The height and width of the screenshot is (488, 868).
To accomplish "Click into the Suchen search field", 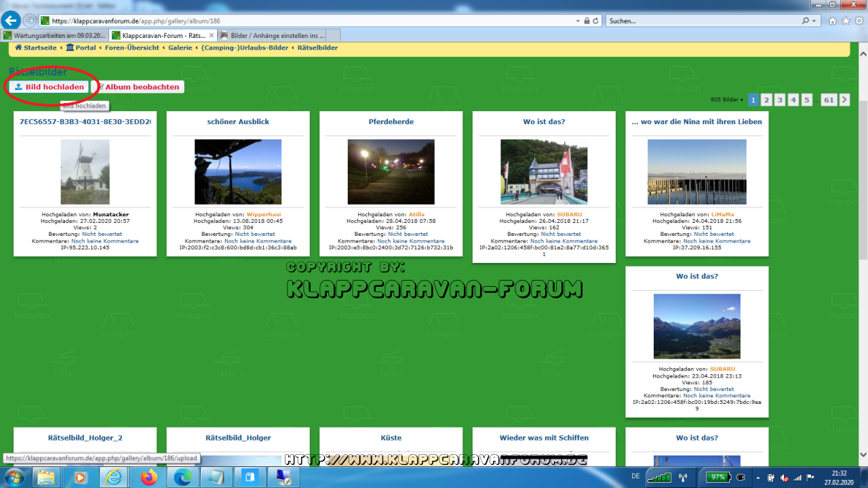I will pyautogui.click(x=702, y=21).
